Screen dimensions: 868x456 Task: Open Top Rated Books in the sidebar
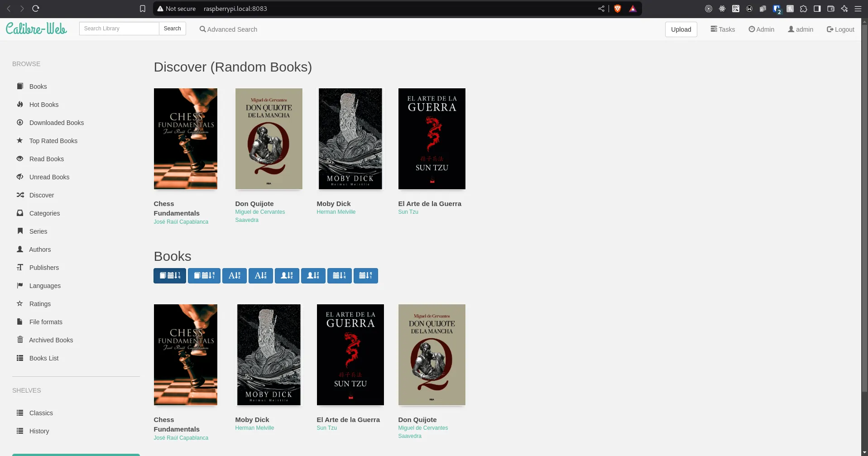coord(53,141)
